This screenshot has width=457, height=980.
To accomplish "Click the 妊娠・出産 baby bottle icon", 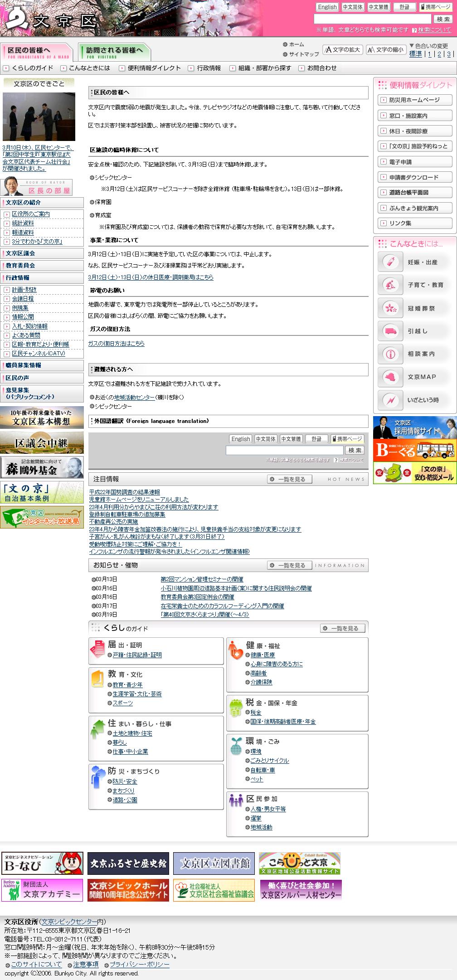I will (x=390, y=262).
